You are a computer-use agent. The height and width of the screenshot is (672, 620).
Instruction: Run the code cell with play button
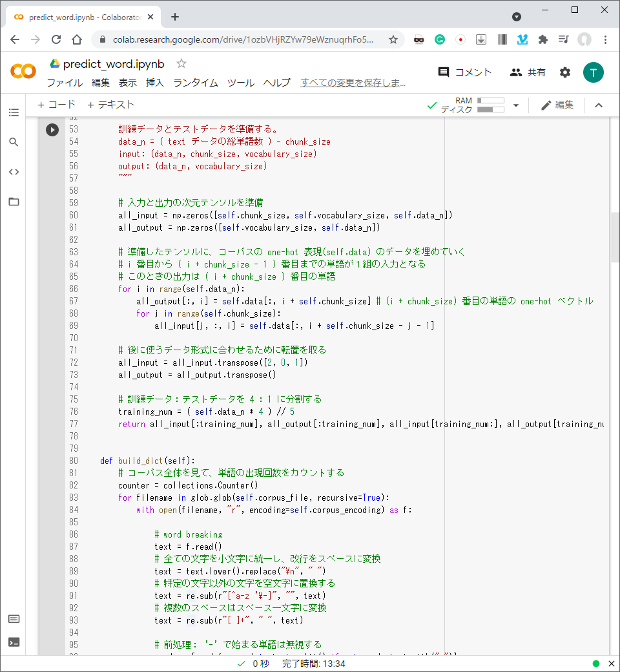click(52, 129)
